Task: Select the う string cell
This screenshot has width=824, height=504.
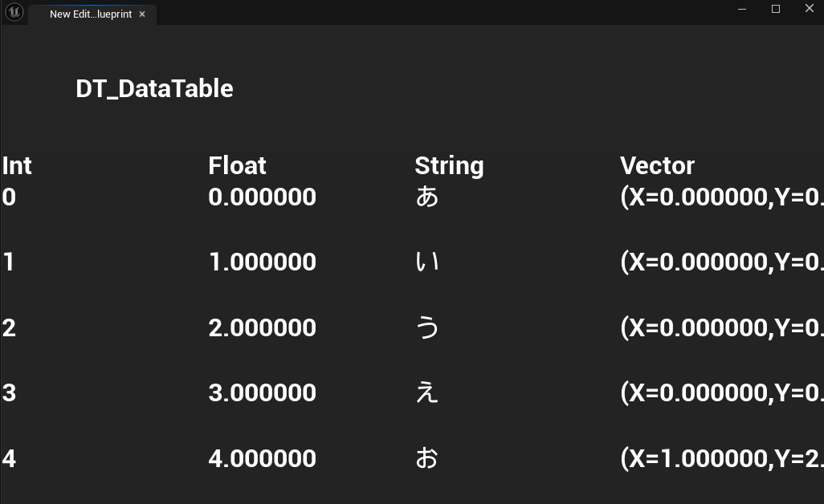Action: (x=426, y=327)
